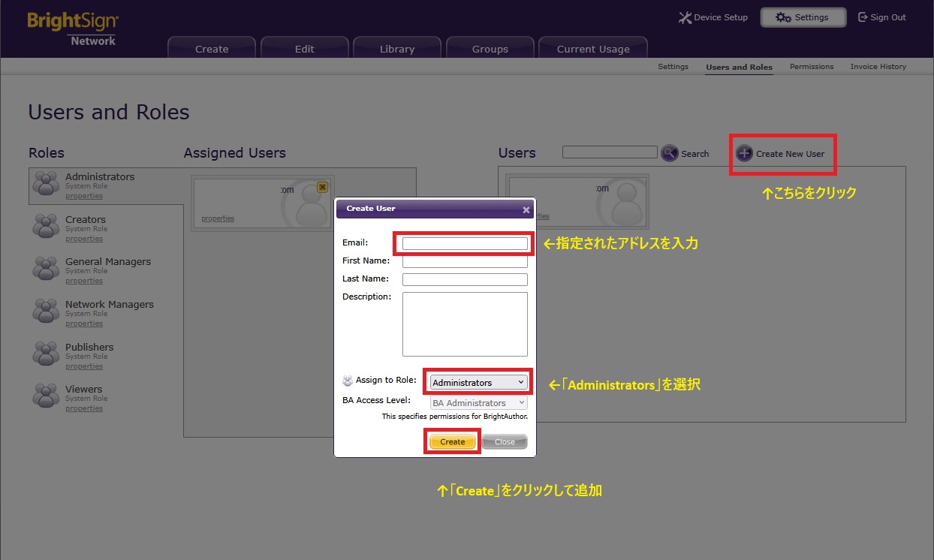Open the Library tab
The height and width of the screenshot is (560, 934).
coord(397,49)
